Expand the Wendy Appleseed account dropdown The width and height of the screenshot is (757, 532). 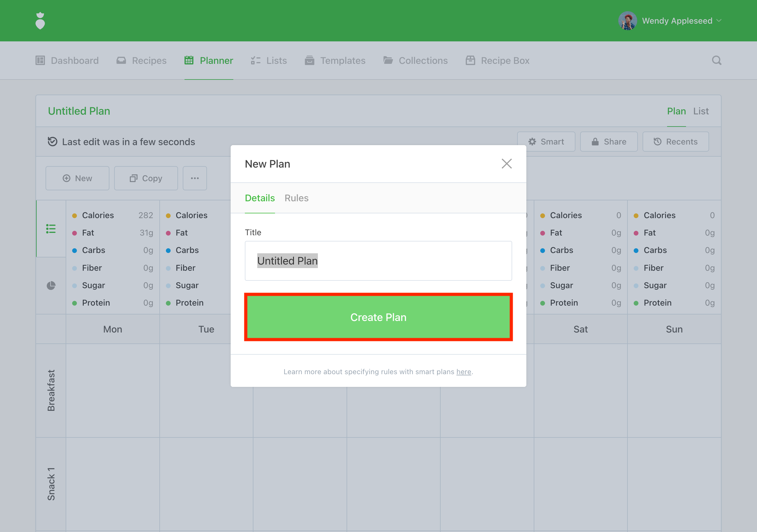[719, 21]
